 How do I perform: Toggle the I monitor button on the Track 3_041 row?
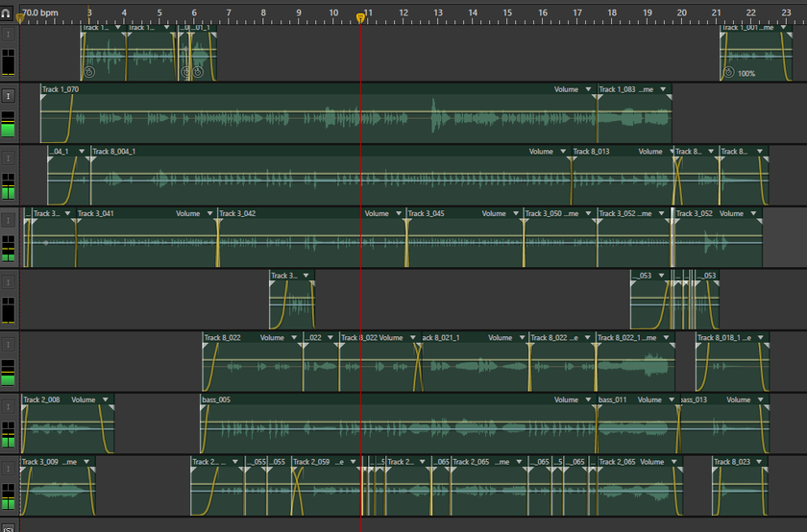coord(8,220)
